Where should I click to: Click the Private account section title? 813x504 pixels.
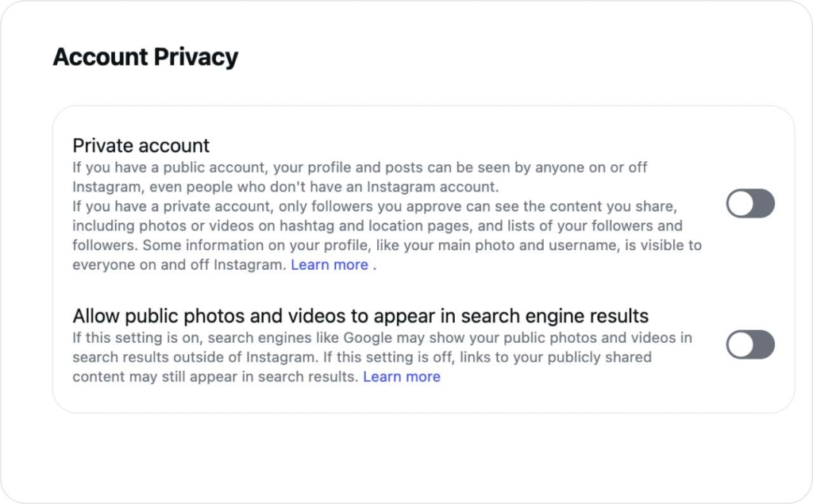click(141, 145)
